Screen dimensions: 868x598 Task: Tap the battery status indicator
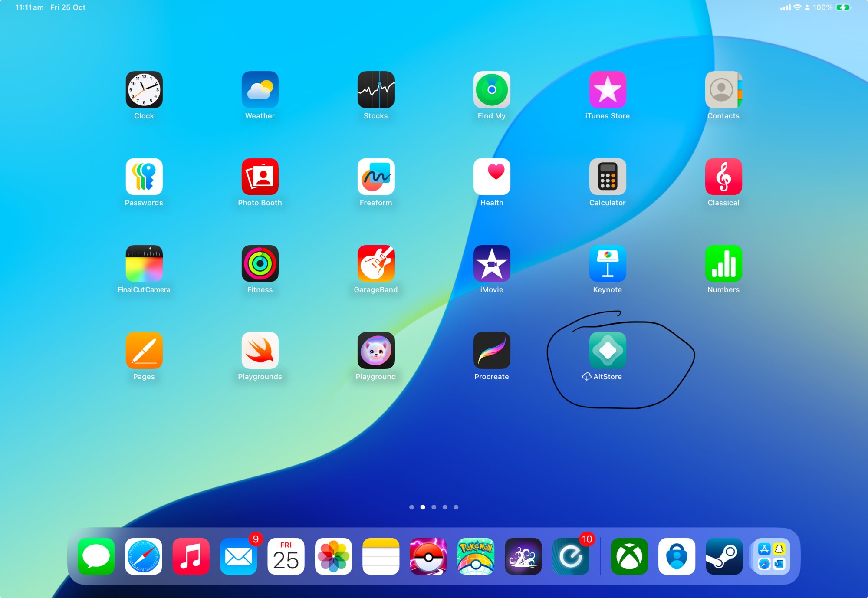tap(843, 7)
